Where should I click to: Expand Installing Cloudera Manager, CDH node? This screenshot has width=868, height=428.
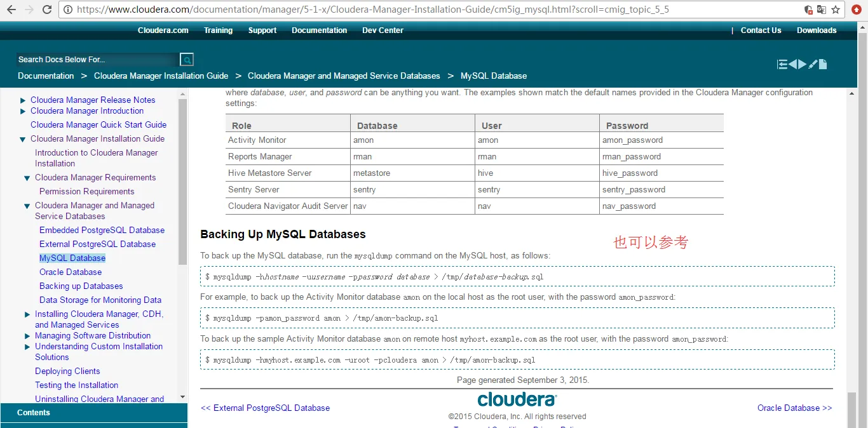coord(27,314)
